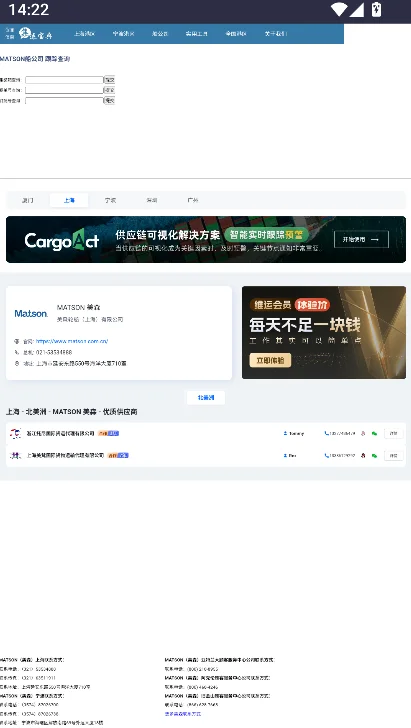
Task: Click the green WeChat icon in the 浙江 supplier row
Action: tap(374, 433)
